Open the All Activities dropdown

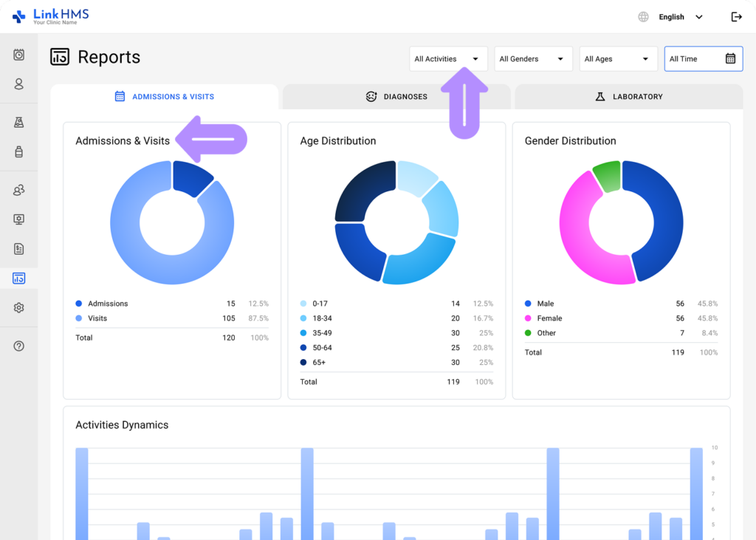[447, 58]
